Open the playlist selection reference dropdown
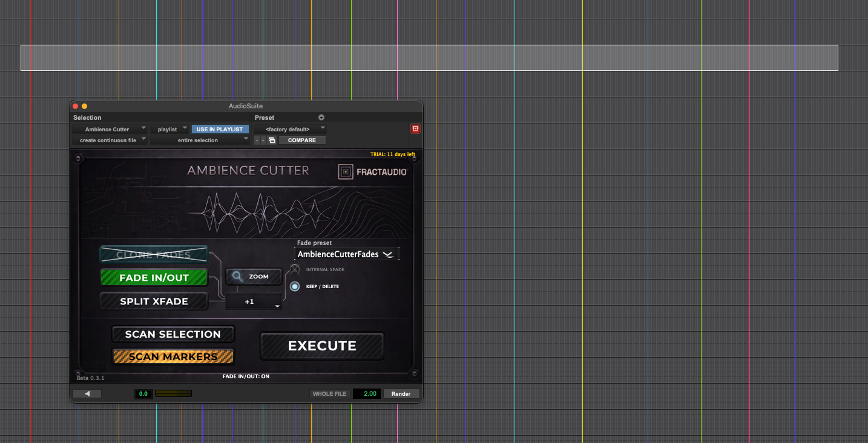The height and width of the screenshot is (443, 868). (x=169, y=129)
